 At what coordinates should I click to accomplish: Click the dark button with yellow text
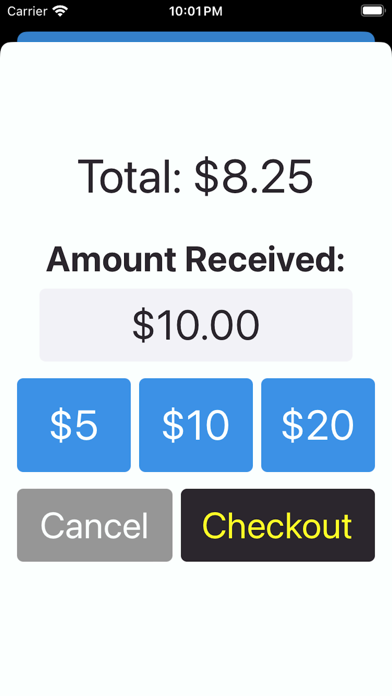[x=278, y=525]
